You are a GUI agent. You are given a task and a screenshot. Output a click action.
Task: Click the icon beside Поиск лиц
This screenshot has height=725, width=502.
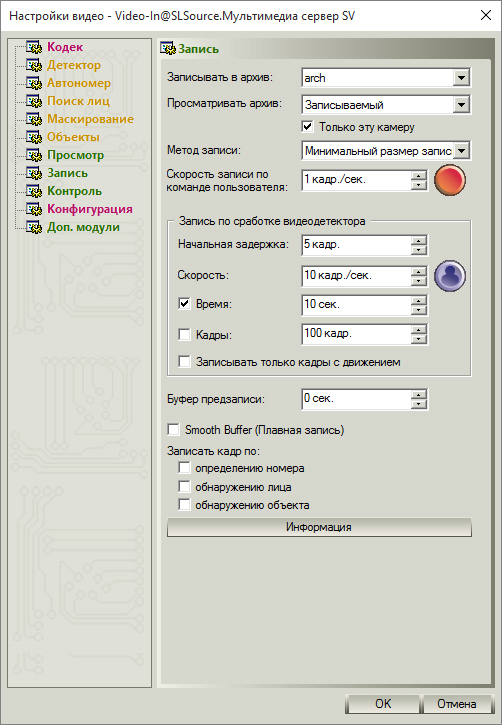click(x=34, y=101)
